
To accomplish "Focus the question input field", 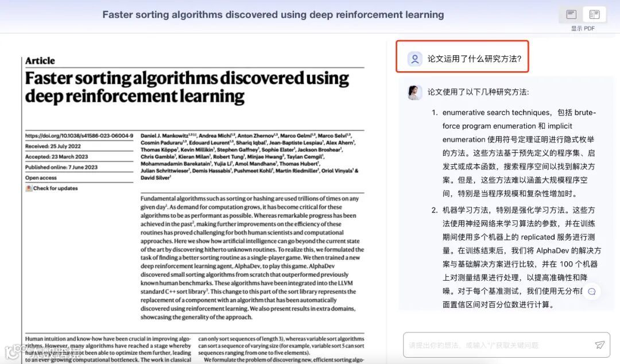I will [x=506, y=345].
